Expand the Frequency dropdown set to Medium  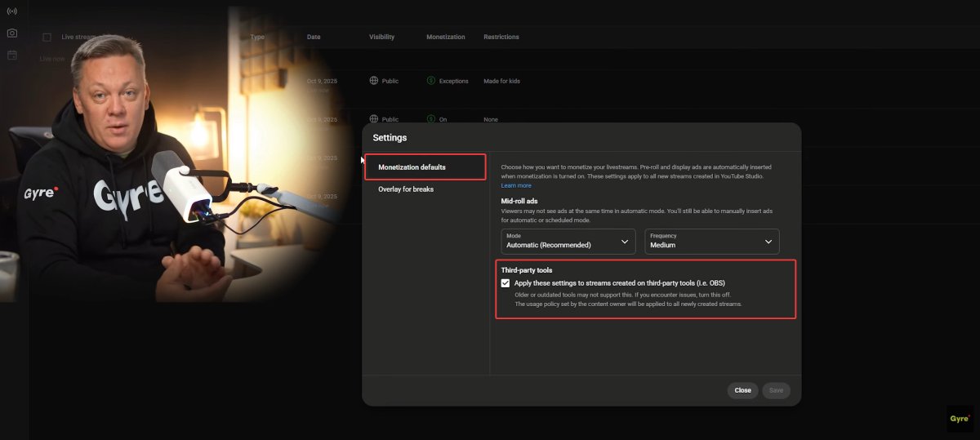[711, 241]
